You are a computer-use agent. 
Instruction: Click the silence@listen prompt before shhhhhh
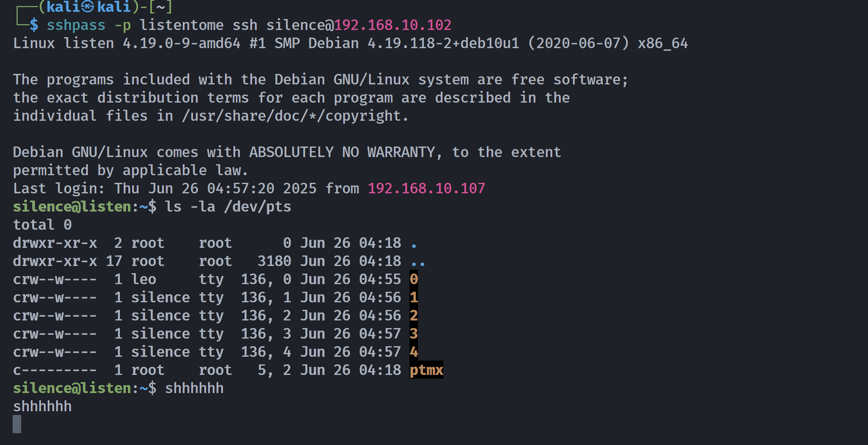click(72, 388)
